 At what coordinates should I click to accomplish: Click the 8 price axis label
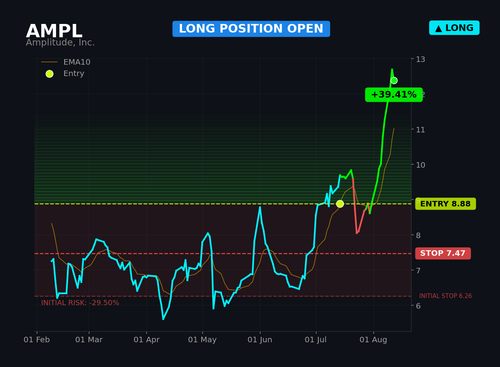[418, 235]
